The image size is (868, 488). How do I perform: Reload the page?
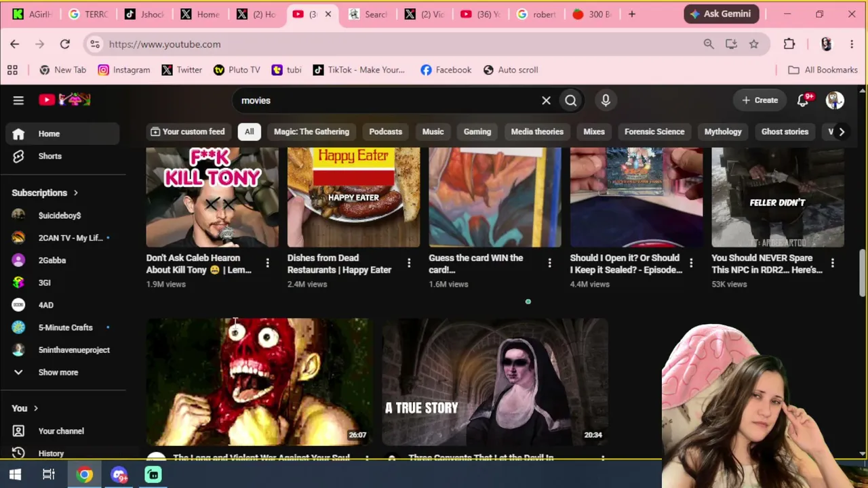tap(65, 44)
